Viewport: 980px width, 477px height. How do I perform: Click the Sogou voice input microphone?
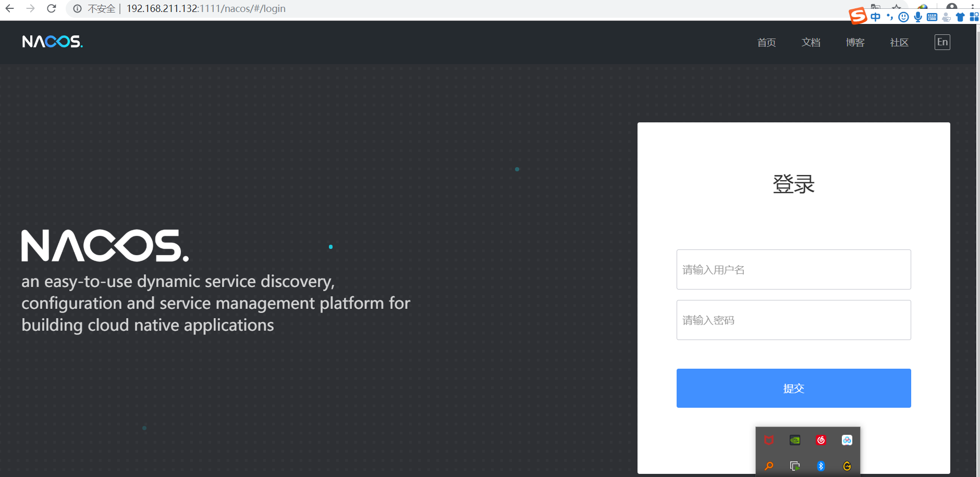[x=918, y=17]
